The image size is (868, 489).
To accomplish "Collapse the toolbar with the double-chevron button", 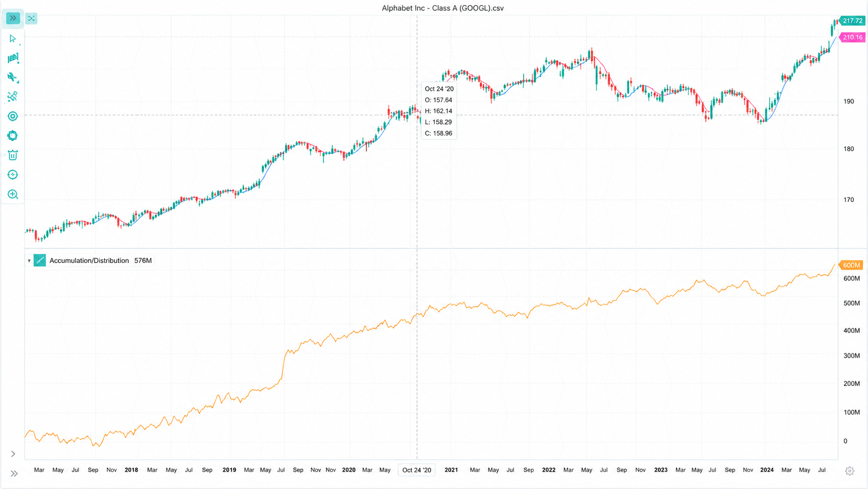I will pos(13,18).
